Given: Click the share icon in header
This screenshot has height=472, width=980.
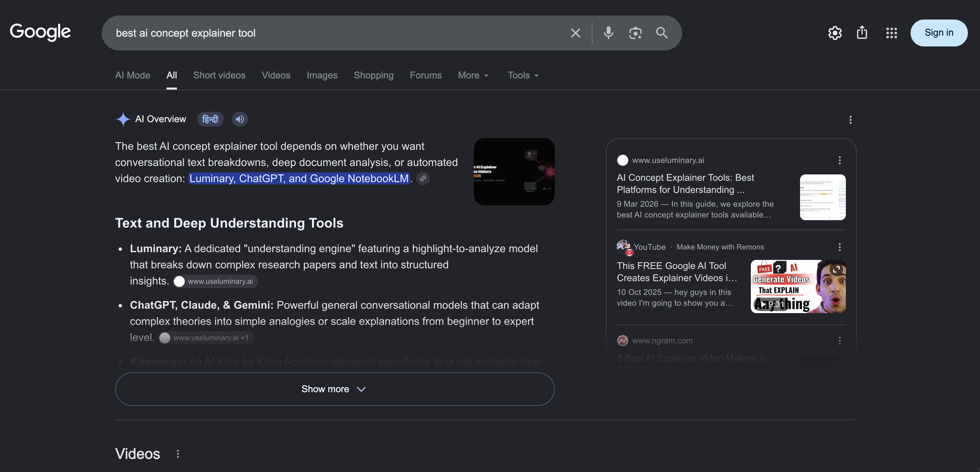Looking at the screenshot, I should [x=862, y=33].
